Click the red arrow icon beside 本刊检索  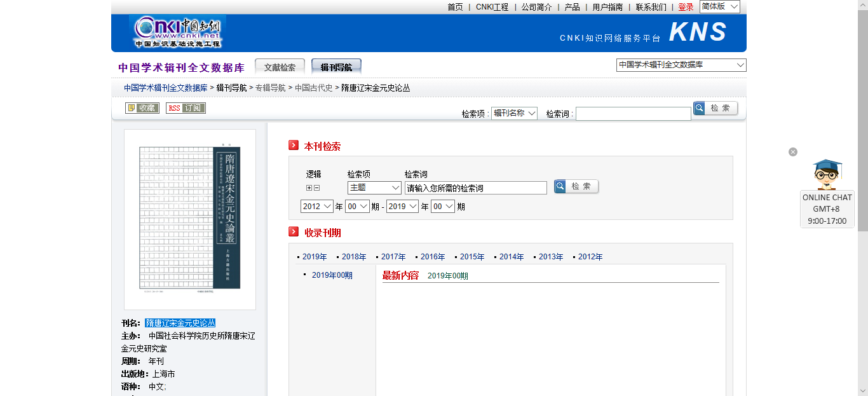click(294, 146)
